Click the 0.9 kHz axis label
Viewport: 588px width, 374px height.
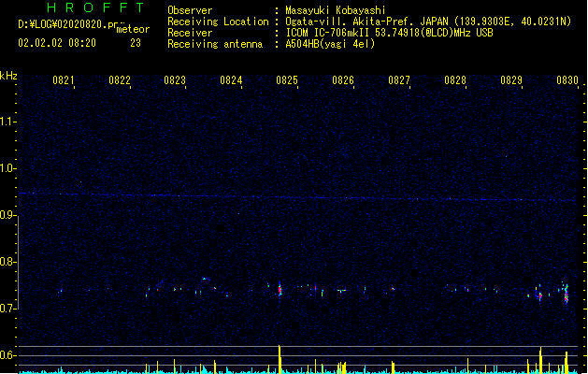tap(7, 215)
